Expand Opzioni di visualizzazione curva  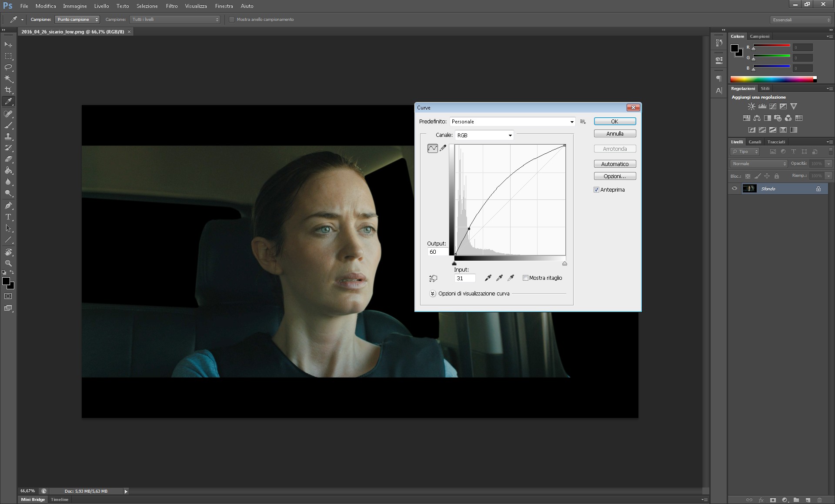coord(433,294)
